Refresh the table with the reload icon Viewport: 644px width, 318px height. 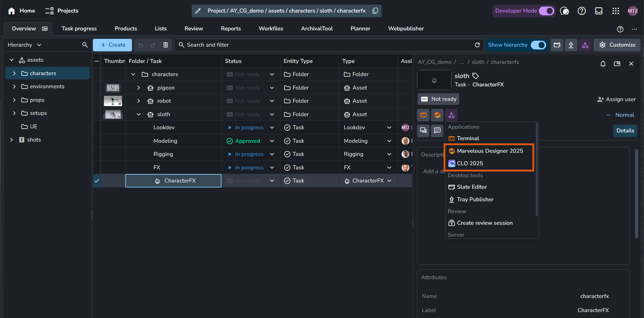point(477,45)
